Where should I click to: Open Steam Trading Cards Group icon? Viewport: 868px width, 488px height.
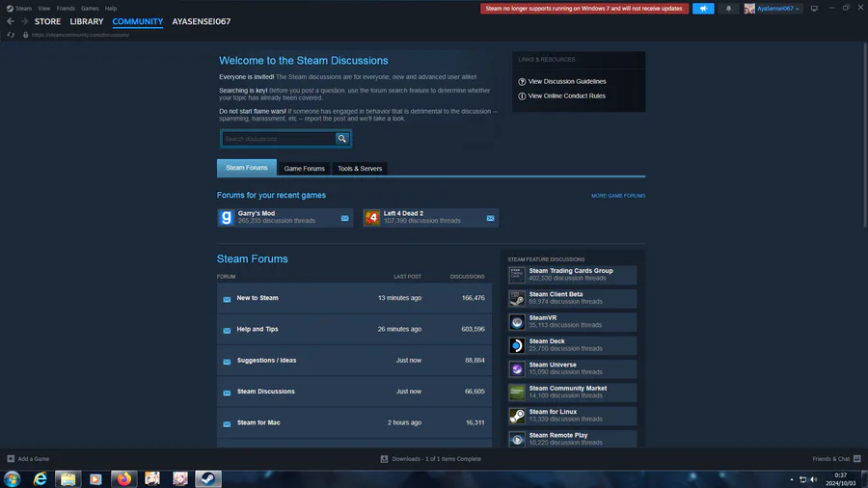pos(517,275)
